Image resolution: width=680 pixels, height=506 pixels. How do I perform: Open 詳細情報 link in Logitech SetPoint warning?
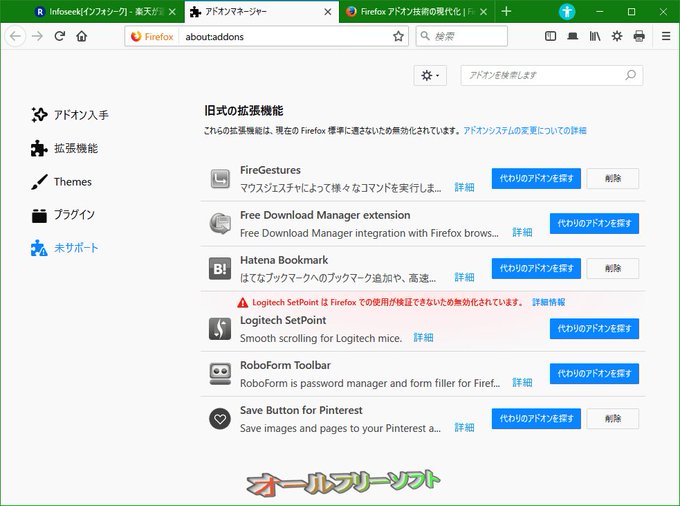pos(549,302)
